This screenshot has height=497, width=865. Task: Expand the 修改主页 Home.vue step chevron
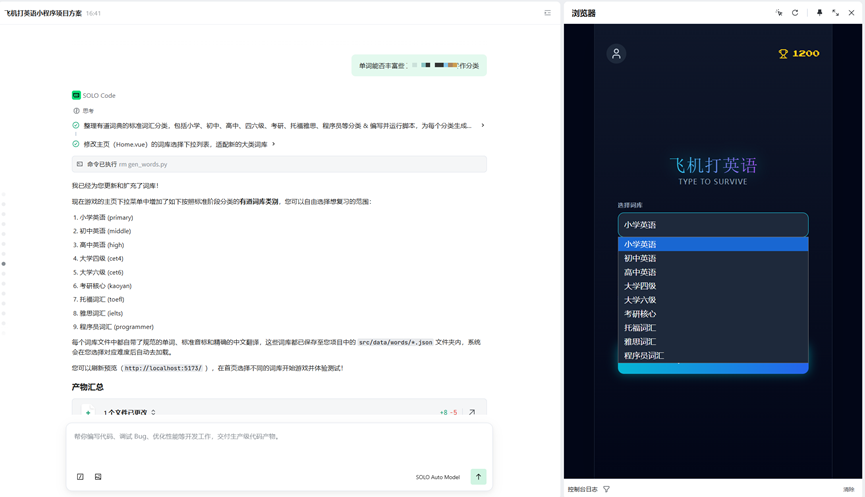pos(274,144)
